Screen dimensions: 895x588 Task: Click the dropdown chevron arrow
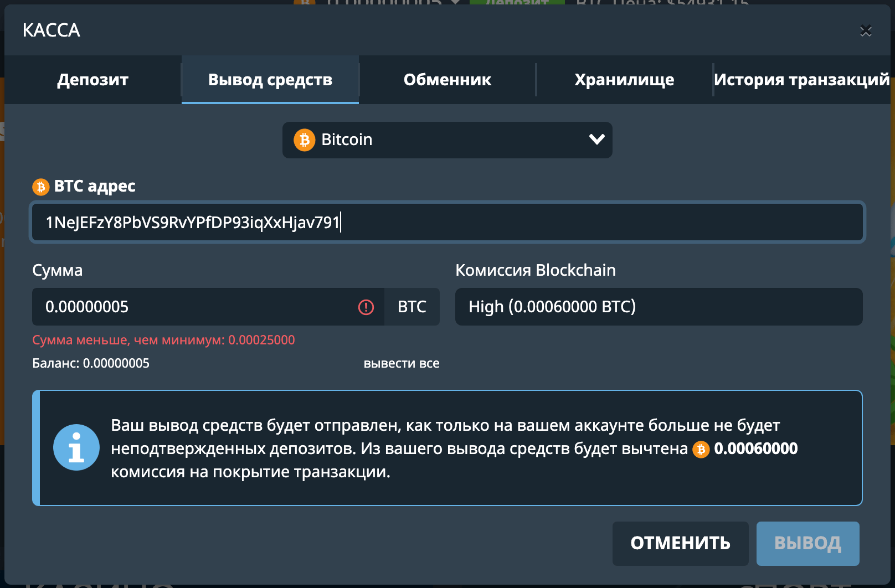(596, 140)
